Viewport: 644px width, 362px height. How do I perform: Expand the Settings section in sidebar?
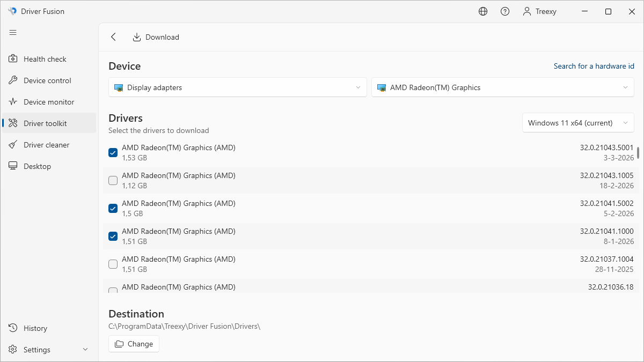85,350
